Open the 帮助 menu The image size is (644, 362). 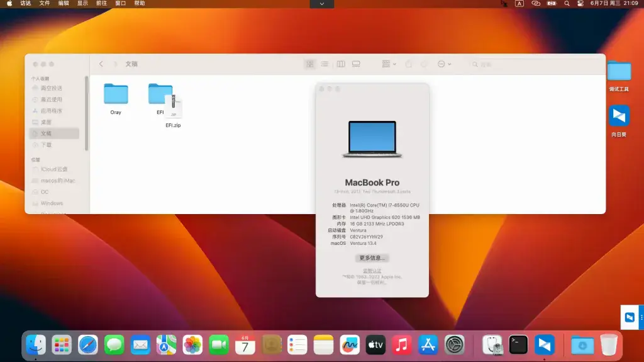pyautogui.click(x=140, y=3)
